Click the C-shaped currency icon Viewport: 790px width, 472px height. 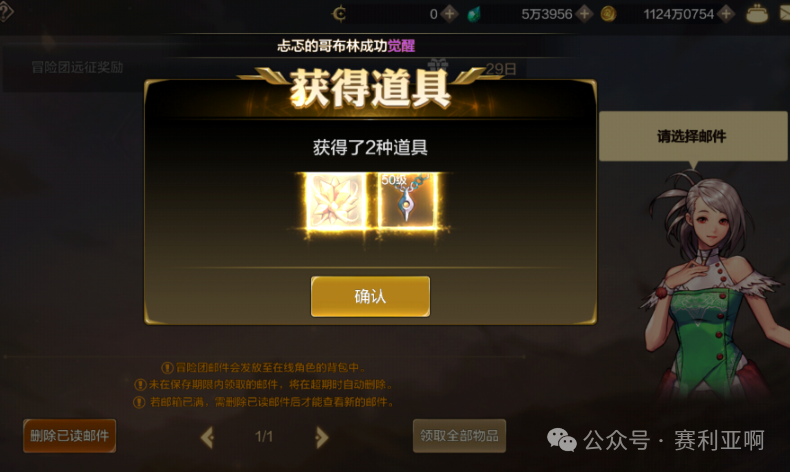[339, 14]
